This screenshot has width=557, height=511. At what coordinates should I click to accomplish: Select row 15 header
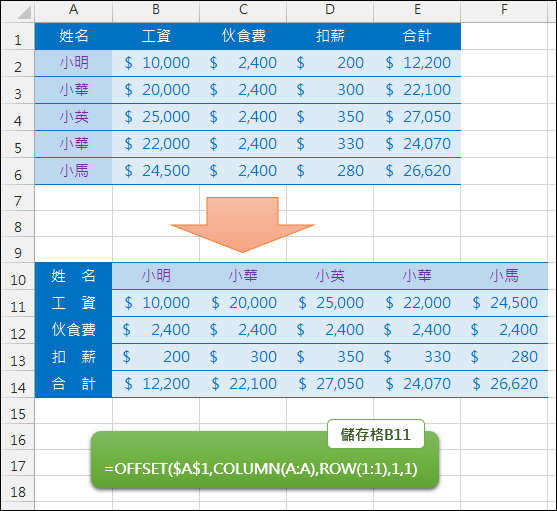click(18, 411)
